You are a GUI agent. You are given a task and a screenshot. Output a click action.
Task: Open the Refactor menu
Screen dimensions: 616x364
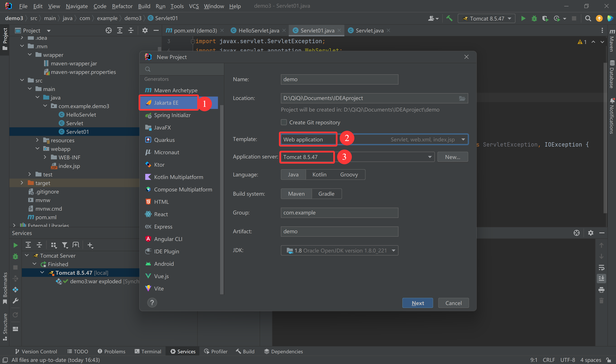122,6
